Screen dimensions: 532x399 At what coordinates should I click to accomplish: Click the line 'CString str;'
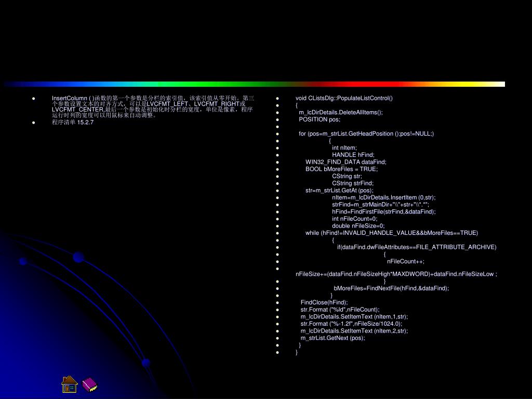(347, 176)
